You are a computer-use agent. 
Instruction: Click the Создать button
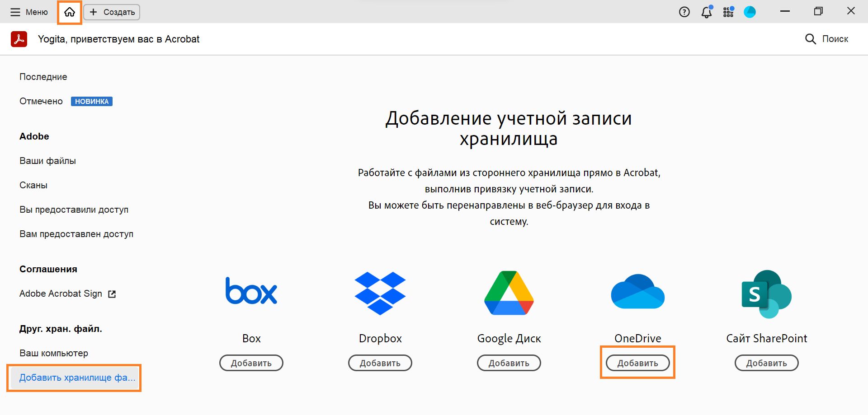pyautogui.click(x=112, y=12)
